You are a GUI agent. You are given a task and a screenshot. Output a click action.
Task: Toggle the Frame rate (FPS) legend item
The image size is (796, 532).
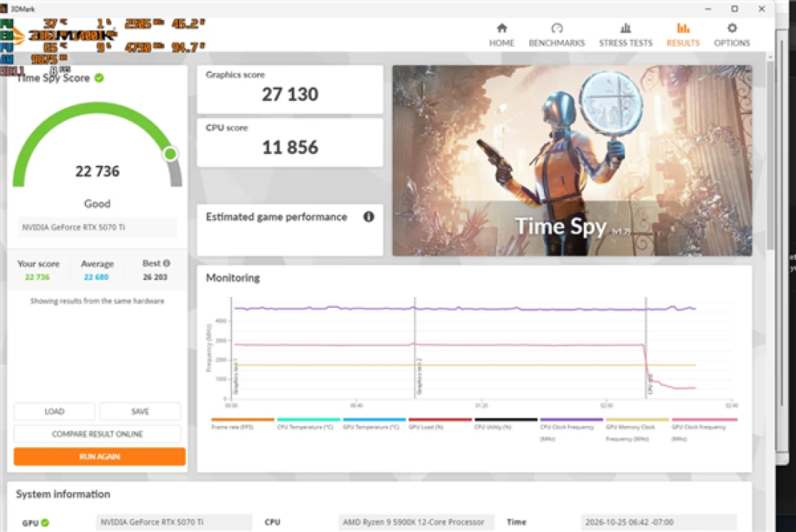(x=242, y=424)
